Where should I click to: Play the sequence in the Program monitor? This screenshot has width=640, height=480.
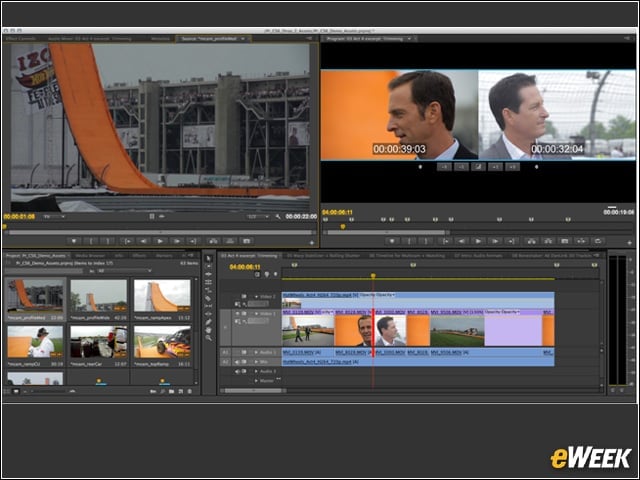(478, 241)
